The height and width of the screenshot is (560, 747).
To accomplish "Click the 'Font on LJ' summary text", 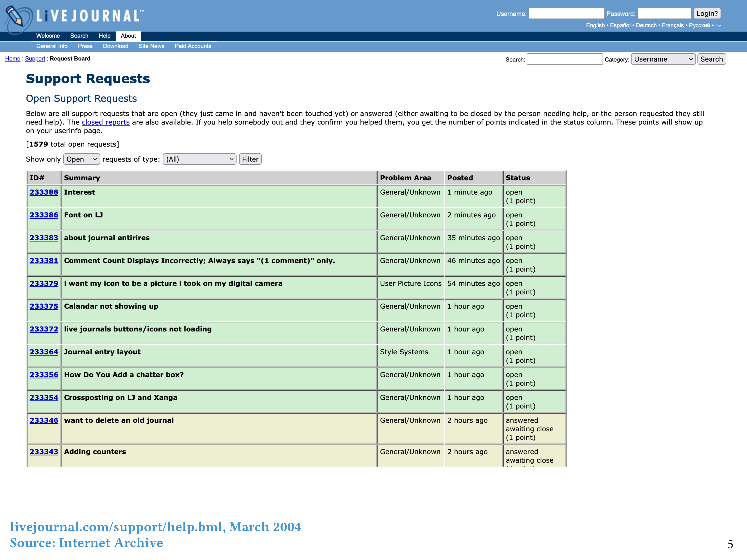I will coord(83,215).
